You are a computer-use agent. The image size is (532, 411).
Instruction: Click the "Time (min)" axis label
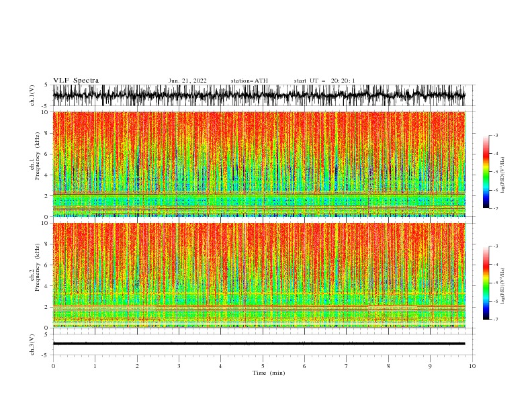(269, 373)
